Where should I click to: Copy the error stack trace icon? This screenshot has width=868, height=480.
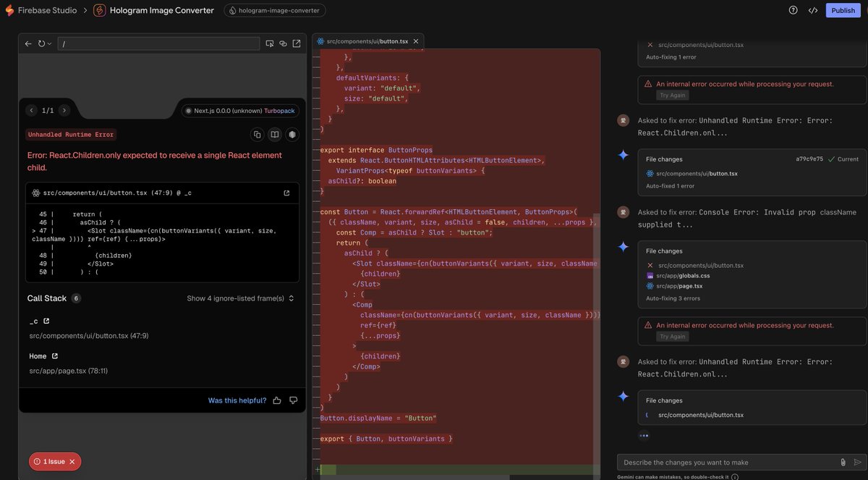coord(257,135)
